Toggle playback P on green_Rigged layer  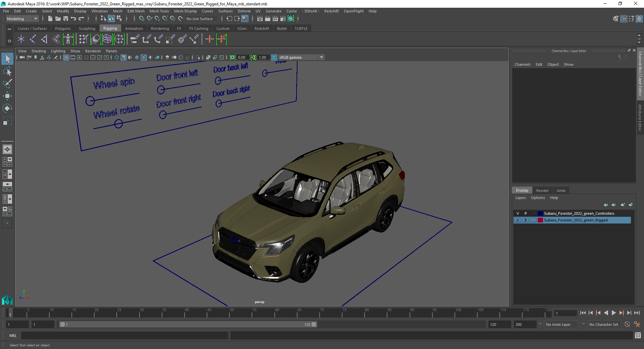point(526,220)
